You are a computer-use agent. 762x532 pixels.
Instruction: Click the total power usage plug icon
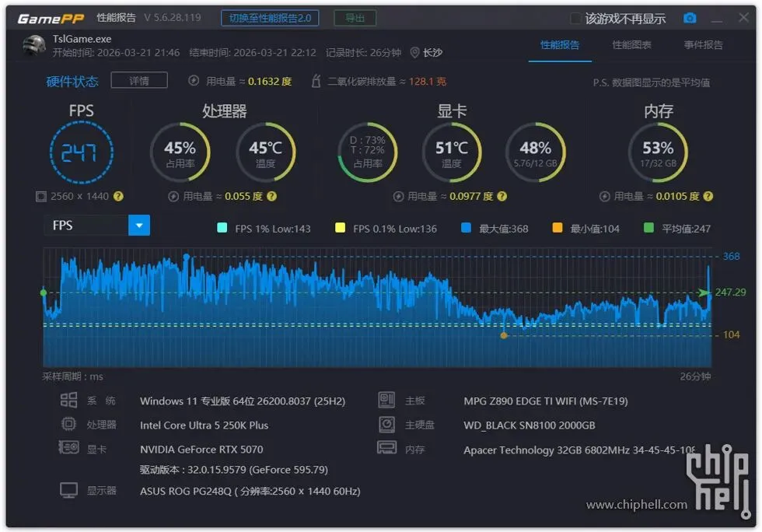click(194, 81)
